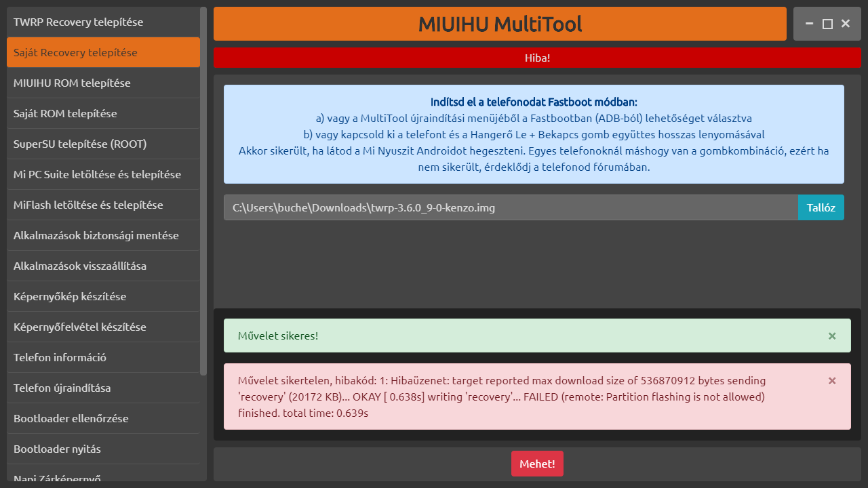The height and width of the screenshot is (488, 868).
Task: Open MiFlash letöltése és telepítése
Action: tap(103, 205)
